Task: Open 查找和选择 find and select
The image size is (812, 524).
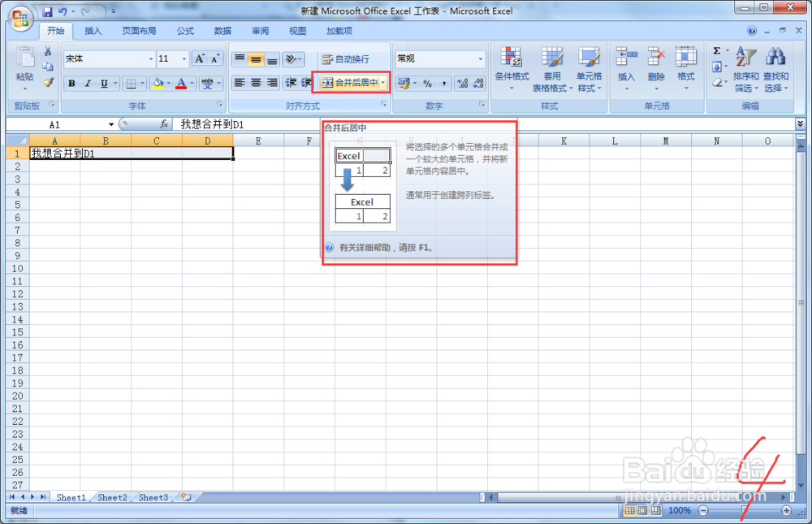Action: tap(775, 69)
